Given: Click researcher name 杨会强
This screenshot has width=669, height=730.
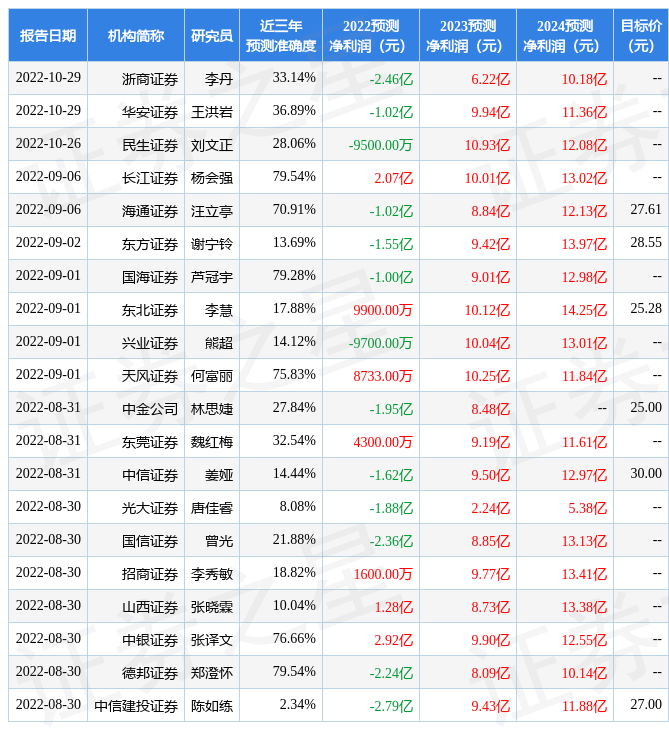Looking at the screenshot, I should 212,178.
